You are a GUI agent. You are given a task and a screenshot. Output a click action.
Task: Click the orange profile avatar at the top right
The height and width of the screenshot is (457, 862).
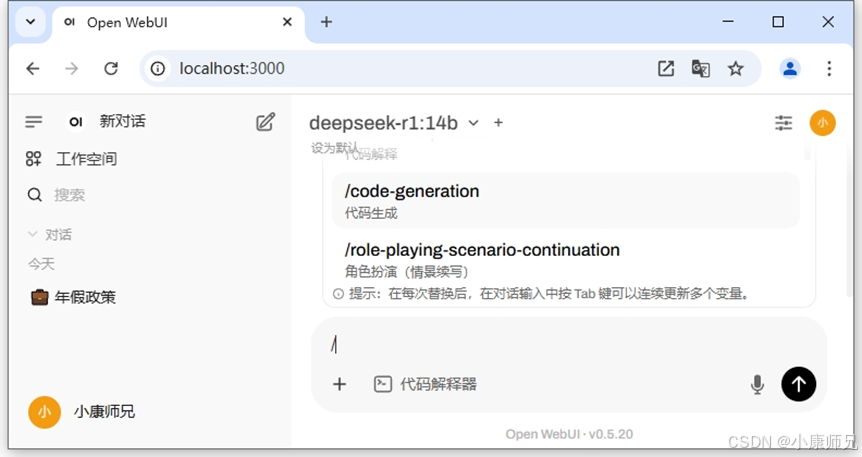pyautogui.click(x=822, y=123)
